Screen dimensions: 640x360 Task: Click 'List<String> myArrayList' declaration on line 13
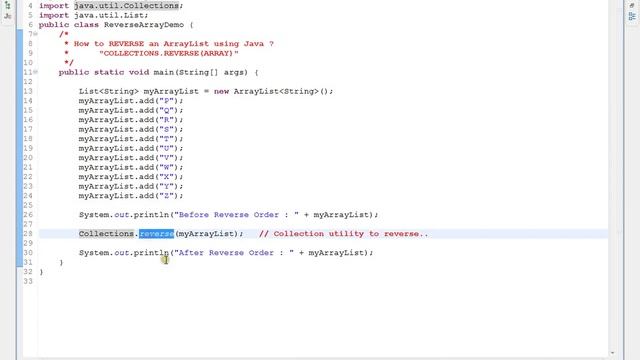click(138, 91)
